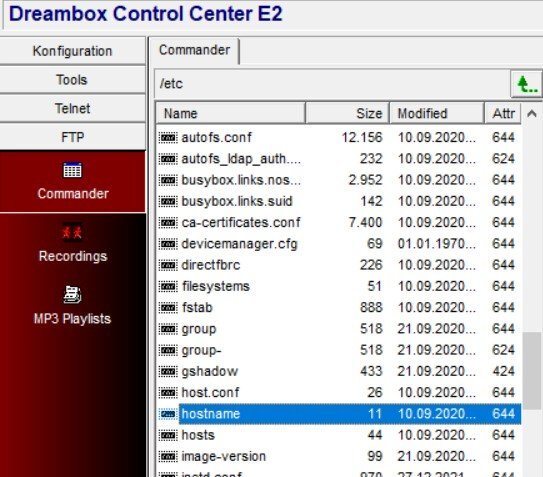Screen dimensions: 543x477
Task: Click size value 12.156
Action: coord(362,138)
